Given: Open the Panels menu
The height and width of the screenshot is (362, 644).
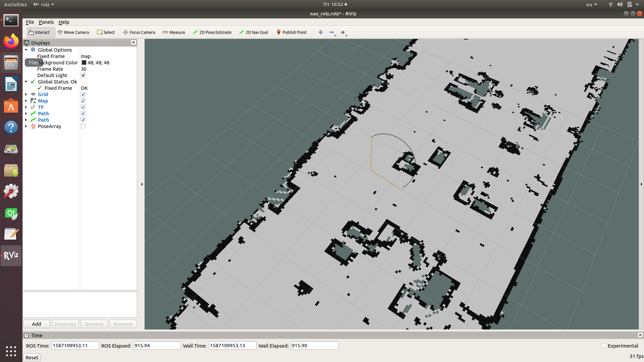Looking at the screenshot, I should (x=46, y=22).
